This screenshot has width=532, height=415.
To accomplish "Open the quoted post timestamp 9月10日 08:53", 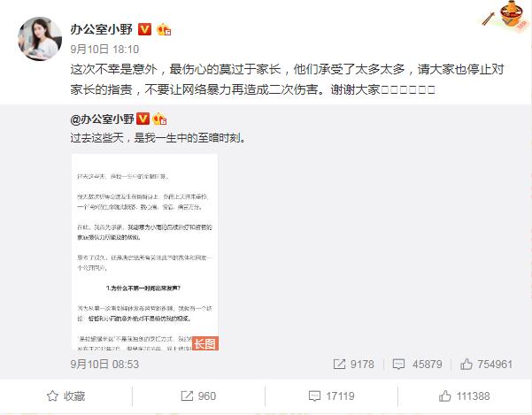I will point(104,365).
